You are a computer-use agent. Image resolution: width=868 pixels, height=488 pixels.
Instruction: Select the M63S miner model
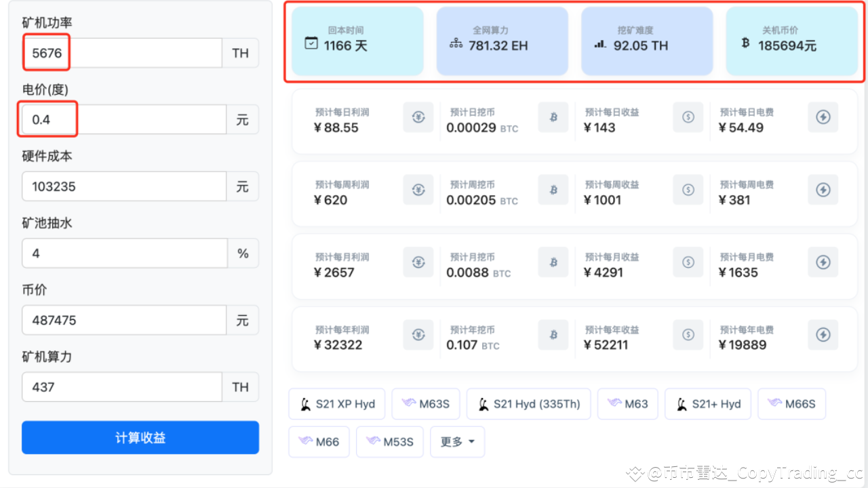pos(425,403)
